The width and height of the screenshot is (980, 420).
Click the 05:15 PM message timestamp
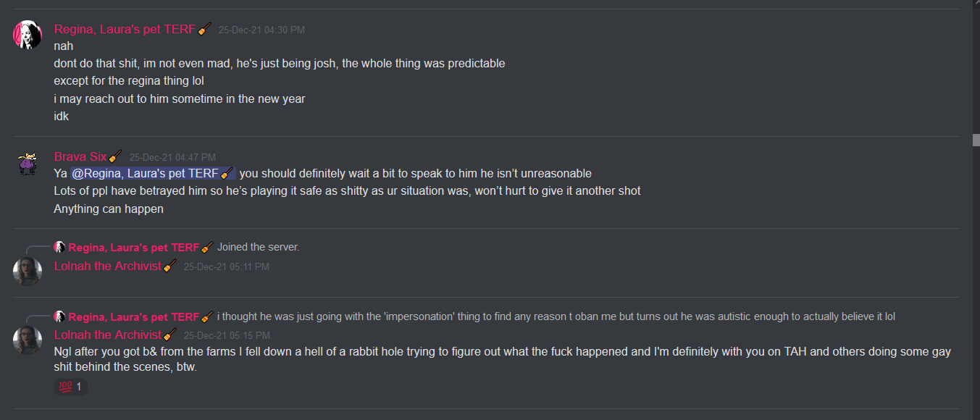pos(227,336)
